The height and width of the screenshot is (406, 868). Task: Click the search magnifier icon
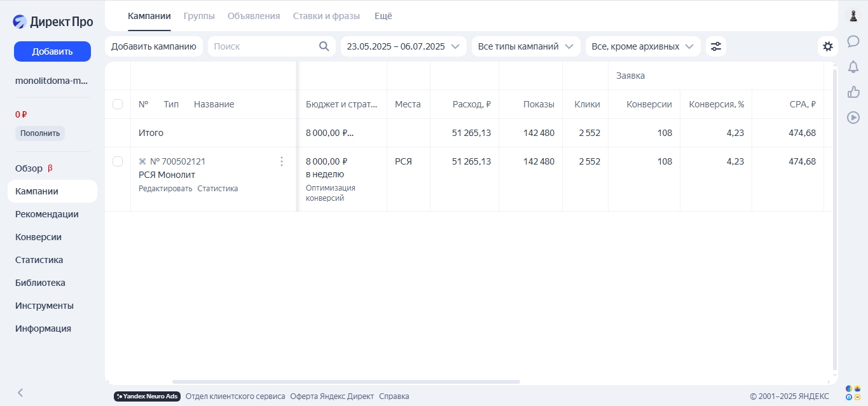[324, 46]
